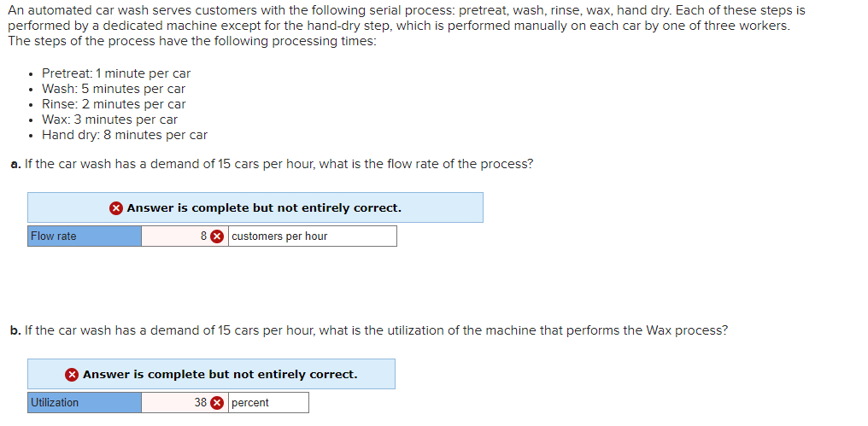Click the second 'Answer is complete but not entirely correct' message
The image size is (868, 426).
220,375
